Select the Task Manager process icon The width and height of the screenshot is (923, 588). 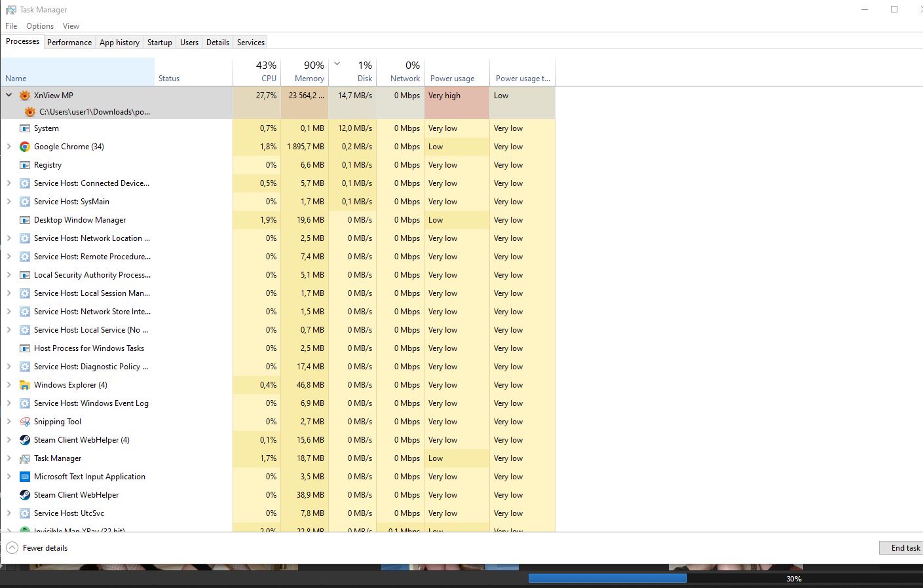25,458
